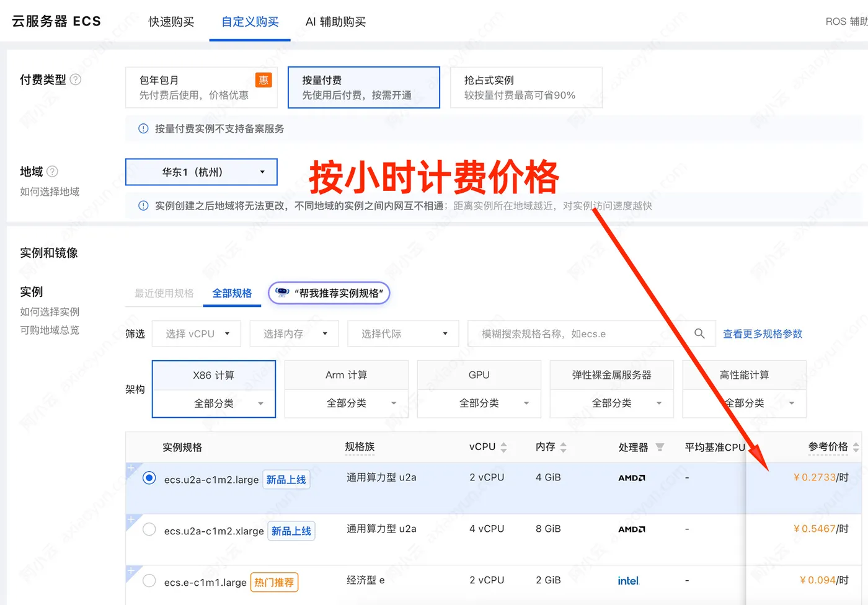Click the help icon next to 付费类型
Screen dimensions: 868x605
tap(76, 79)
